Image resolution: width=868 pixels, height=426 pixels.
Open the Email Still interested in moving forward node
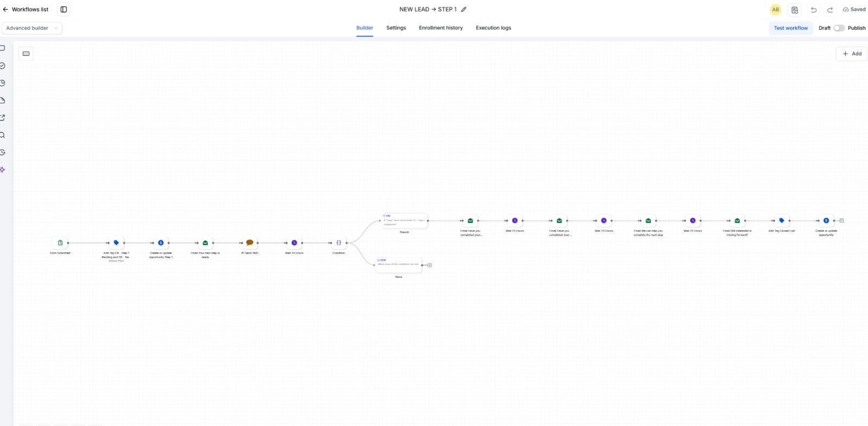tap(737, 220)
